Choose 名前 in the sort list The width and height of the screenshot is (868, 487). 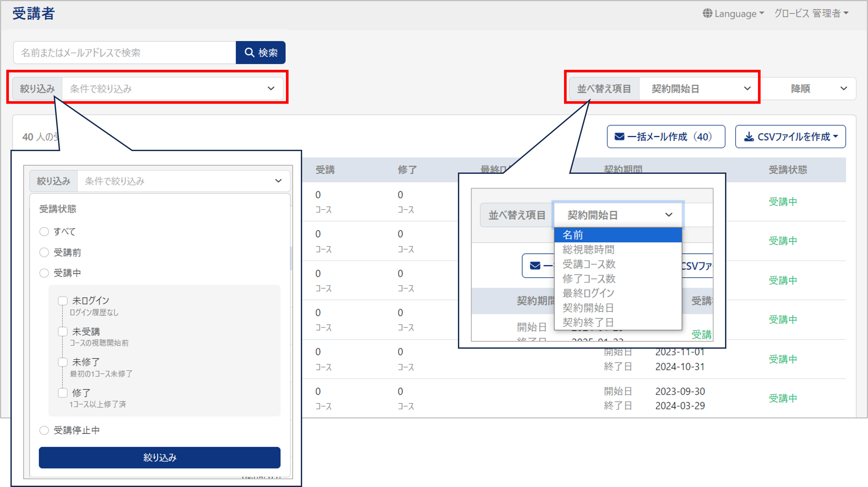coord(618,235)
